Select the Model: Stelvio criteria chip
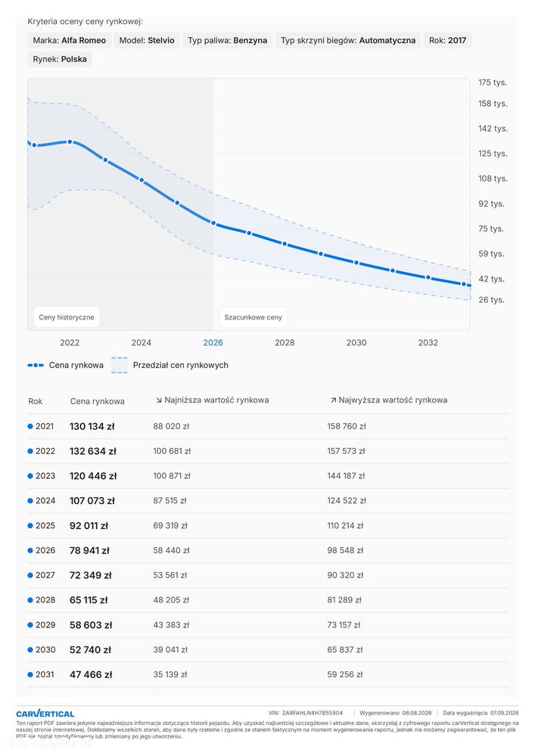Image resolution: width=535 pixels, height=756 pixels. point(147,41)
